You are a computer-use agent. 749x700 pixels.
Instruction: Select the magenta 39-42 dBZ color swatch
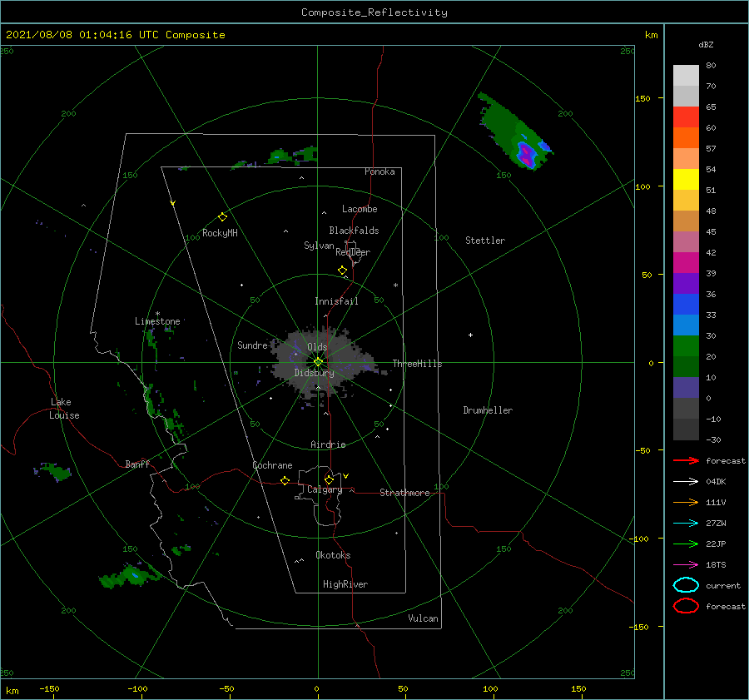[x=686, y=263]
